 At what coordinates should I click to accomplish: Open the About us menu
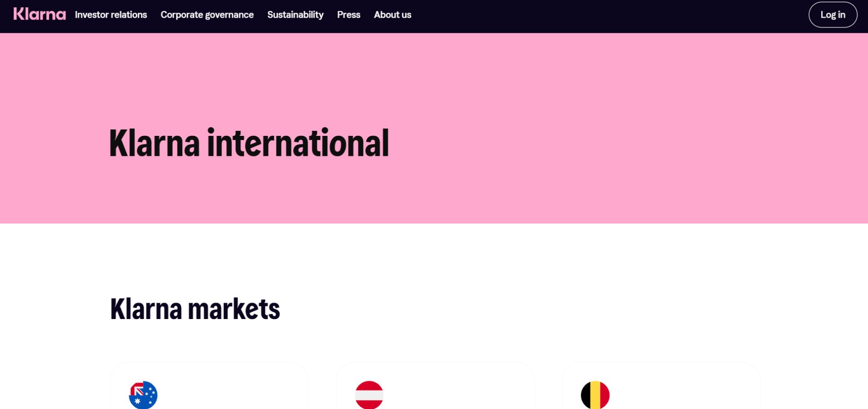tap(393, 15)
